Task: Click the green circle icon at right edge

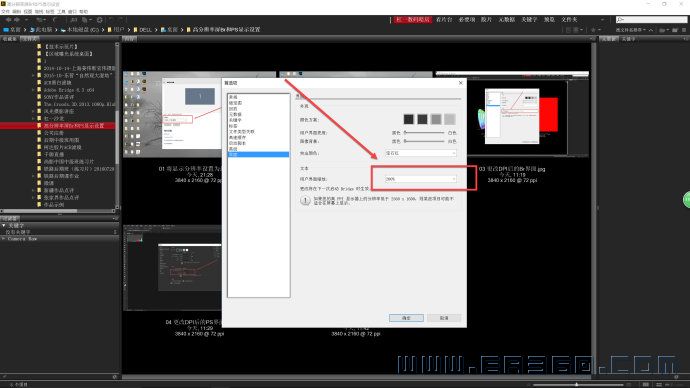Action: (x=686, y=200)
